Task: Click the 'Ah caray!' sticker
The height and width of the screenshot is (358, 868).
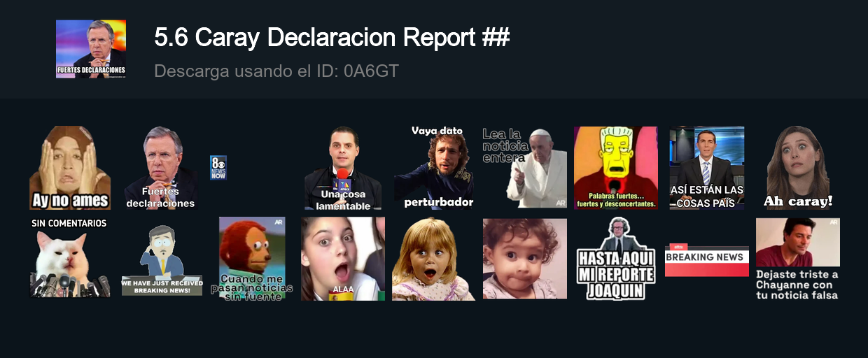Action: (x=798, y=168)
